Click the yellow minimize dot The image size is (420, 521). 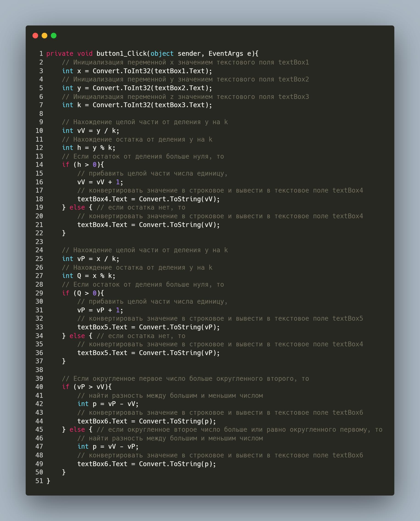[44, 36]
